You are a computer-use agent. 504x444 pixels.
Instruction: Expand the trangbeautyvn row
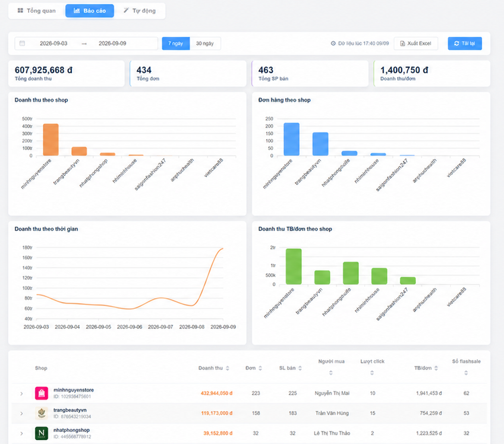22,414
